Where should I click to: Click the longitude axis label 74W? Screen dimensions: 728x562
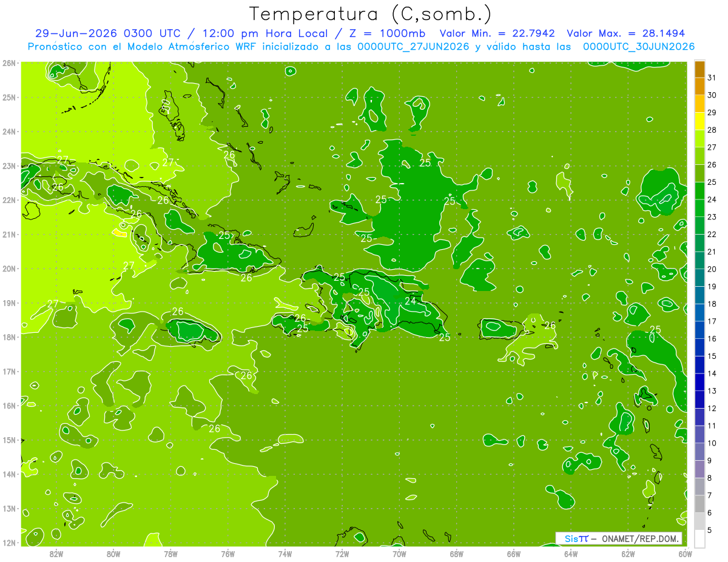point(285,554)
